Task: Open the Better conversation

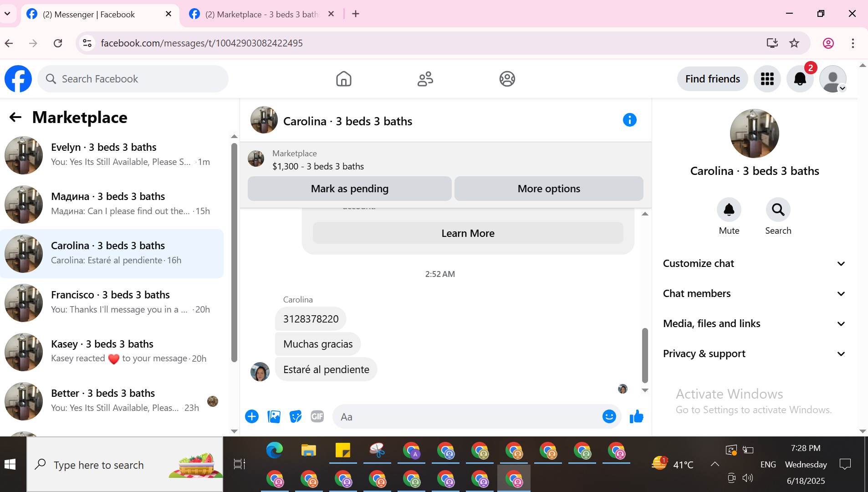Action: (112, 401)
